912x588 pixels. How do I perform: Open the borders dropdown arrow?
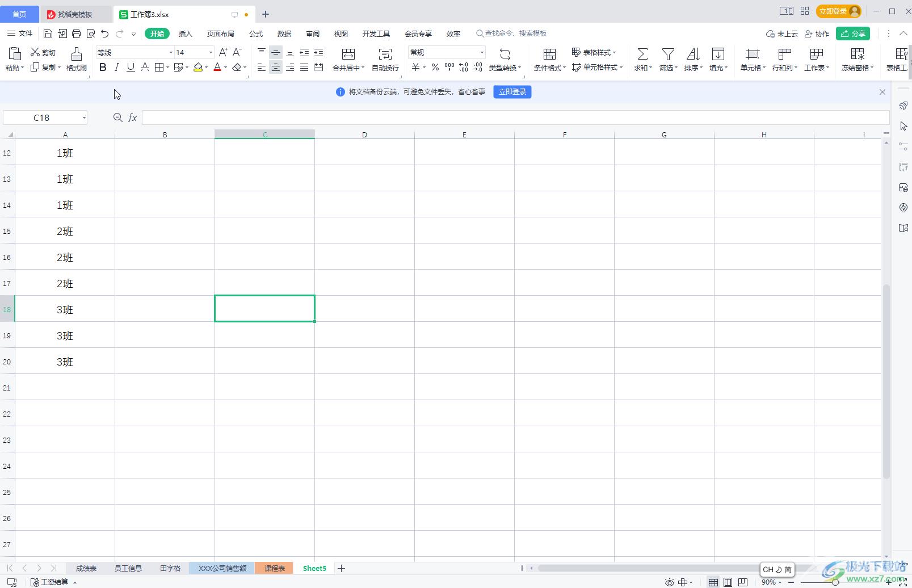tap(167, 68)
